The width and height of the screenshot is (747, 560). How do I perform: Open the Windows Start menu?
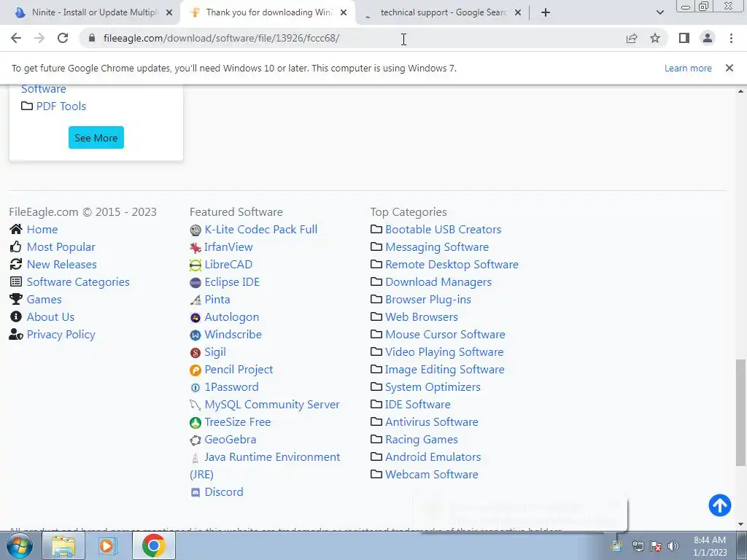click(x=20, y=545)
